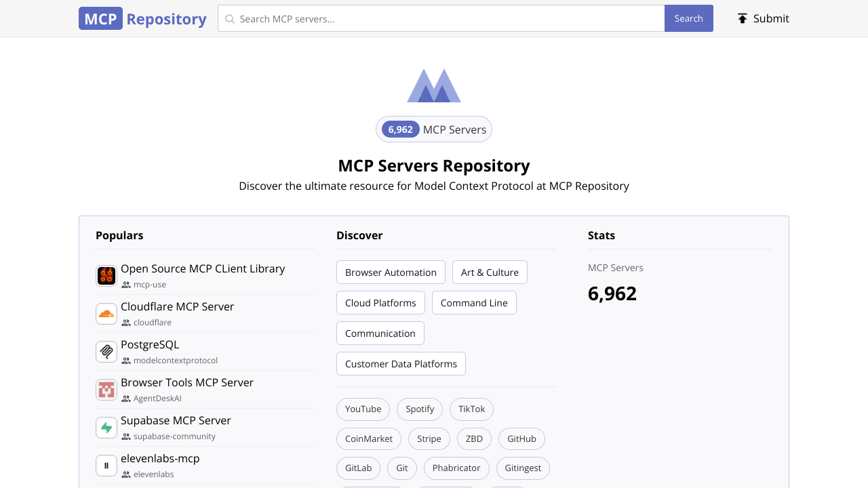This screenshot has height=488, width=868.
Task: Click the people icon beside mcp-use
Action: [x=126, y=285]
